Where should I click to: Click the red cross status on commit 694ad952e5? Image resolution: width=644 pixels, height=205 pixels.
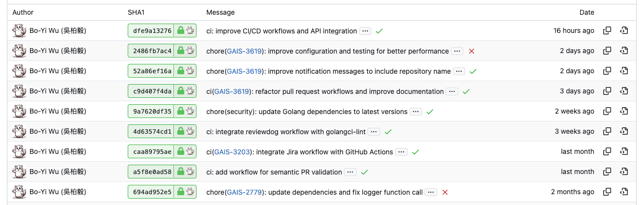coord(445,192)
